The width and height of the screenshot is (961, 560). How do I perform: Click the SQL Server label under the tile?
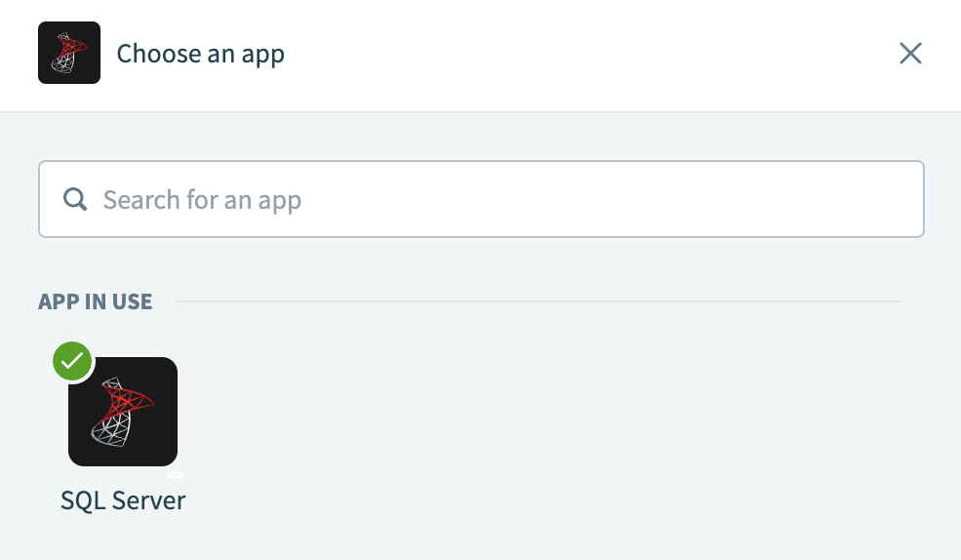pyautogui.click(x=123, y=500)
